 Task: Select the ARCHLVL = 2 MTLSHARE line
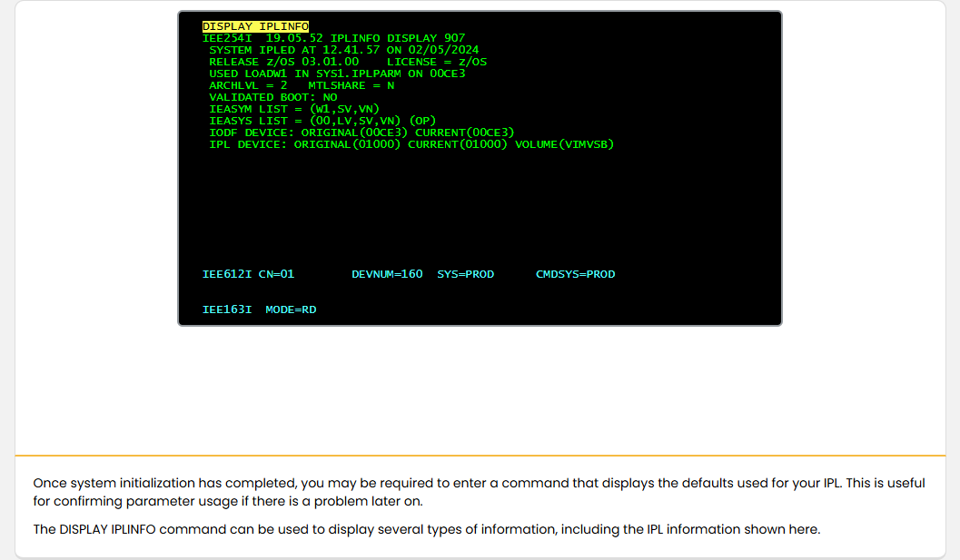pyautogui.click(x=302, y=85)
